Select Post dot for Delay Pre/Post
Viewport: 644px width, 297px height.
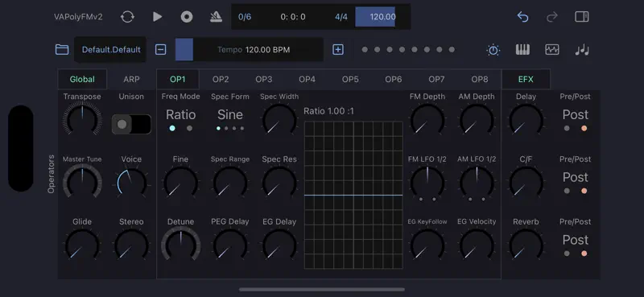(x=584, y=128)
